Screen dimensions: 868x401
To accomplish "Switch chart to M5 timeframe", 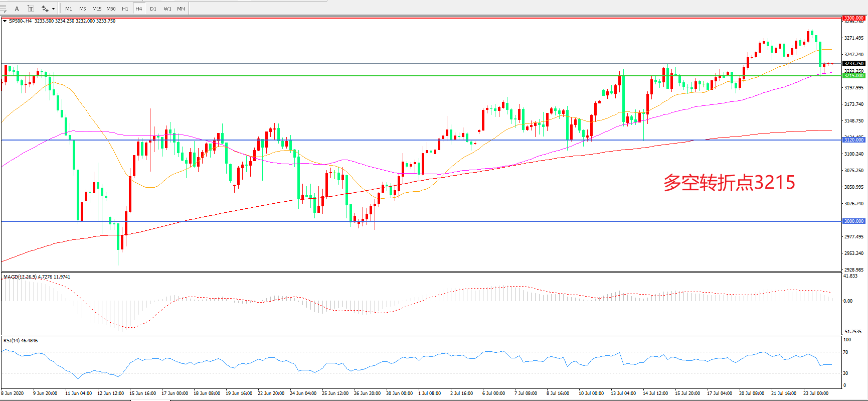I will pyautogui.click(x=83, y=9).
